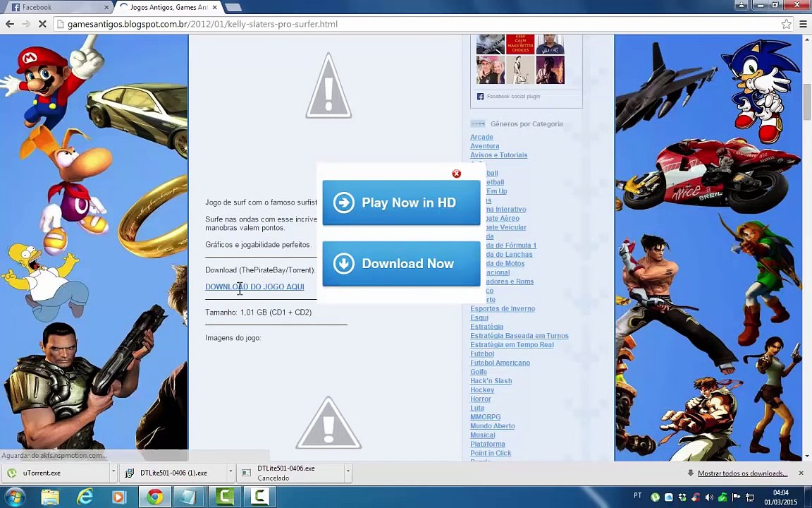Open the Futebol Americano category link
The height and width of the screenshot is (508, 812).
click(500, 363)
